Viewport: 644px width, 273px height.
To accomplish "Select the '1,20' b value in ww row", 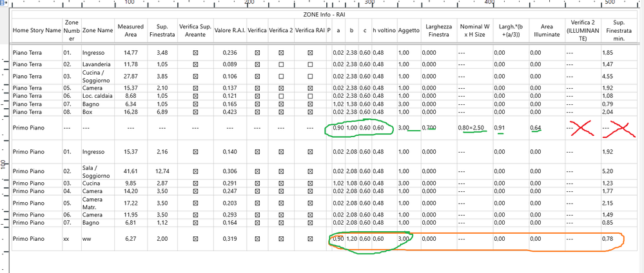I will pos(351,239).
